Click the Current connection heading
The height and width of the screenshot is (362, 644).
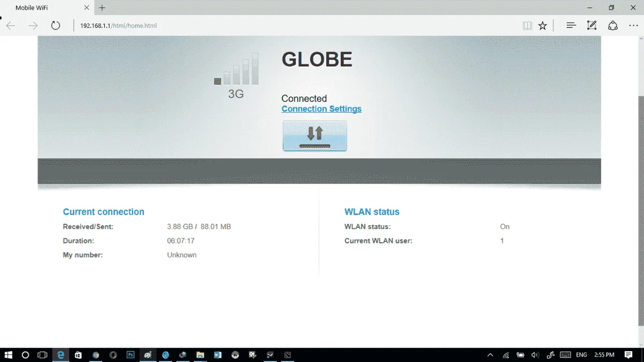click(x=104, y=212)
